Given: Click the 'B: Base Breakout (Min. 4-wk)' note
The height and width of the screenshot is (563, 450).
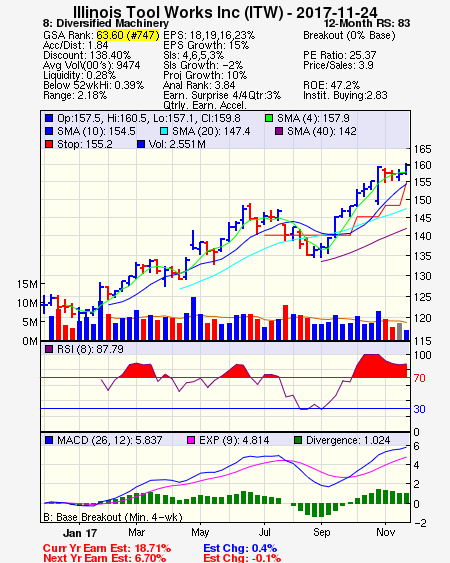Looking at the screenshot, I should point(113,517).
